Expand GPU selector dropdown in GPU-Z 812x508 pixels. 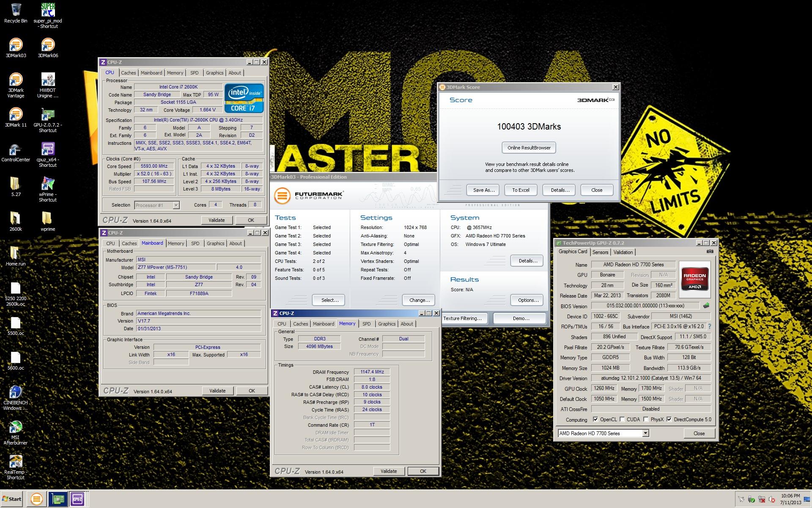646,433
